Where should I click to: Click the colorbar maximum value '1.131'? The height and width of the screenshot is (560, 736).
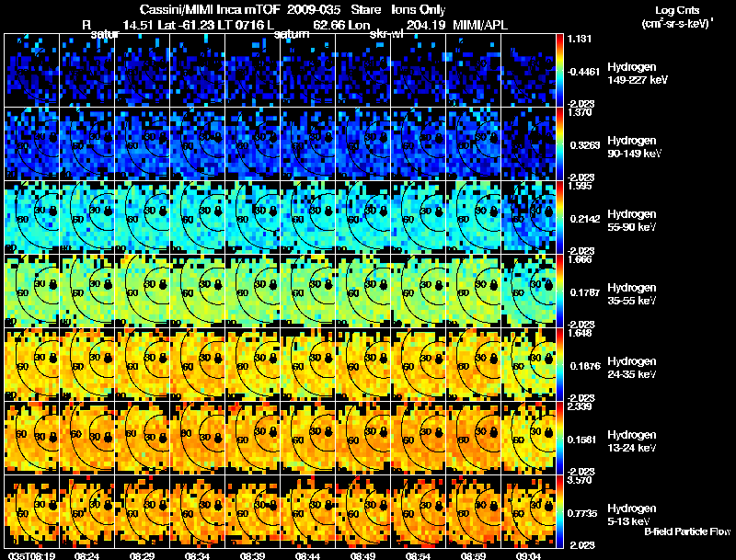[580, 39]
